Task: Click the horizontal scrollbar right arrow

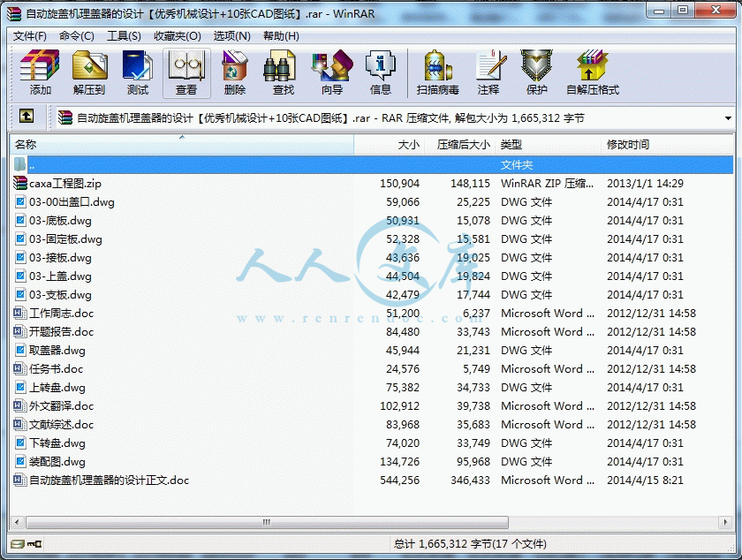Action: pyautogui.click(x=725, y=523)
